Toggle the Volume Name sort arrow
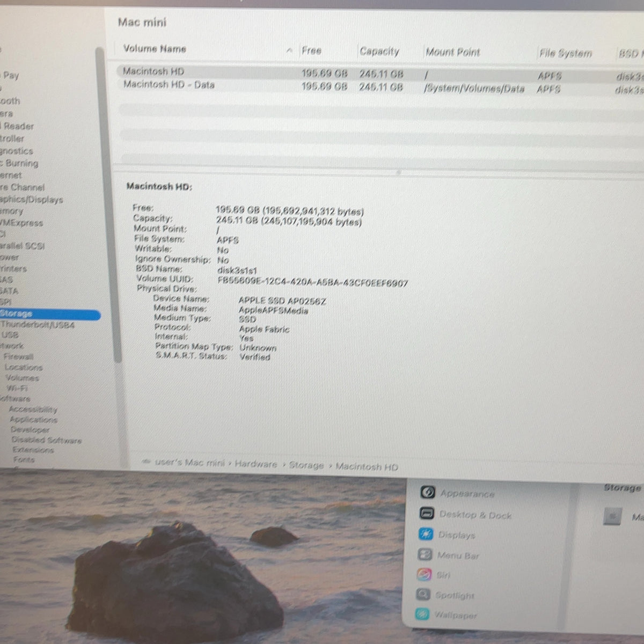This screenshot has width=644, height=644. click(x=289, y=50)
